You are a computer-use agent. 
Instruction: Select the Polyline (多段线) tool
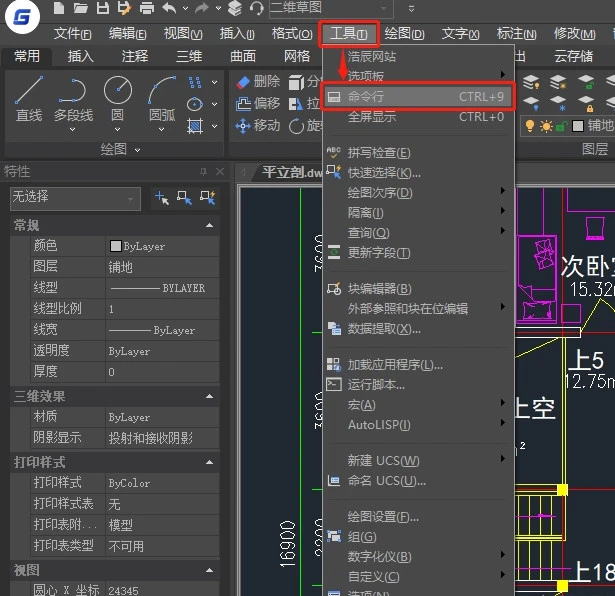point(73,100)
